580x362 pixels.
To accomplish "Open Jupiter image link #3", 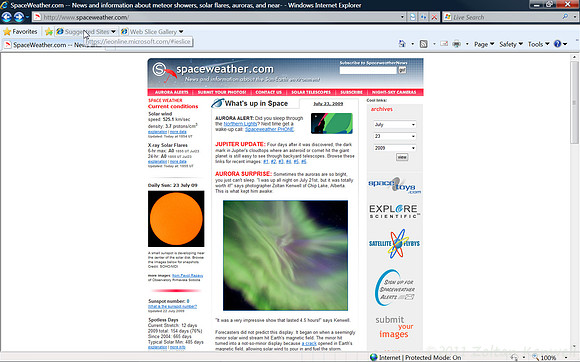I will coord(281,162).
